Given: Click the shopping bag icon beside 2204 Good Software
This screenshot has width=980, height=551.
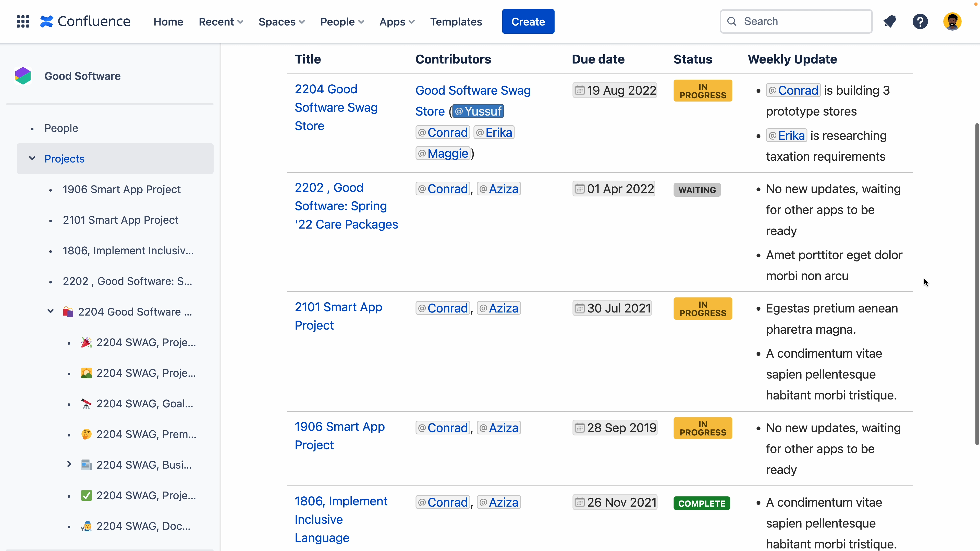Looking at the screenshot, I should [68, 312].
